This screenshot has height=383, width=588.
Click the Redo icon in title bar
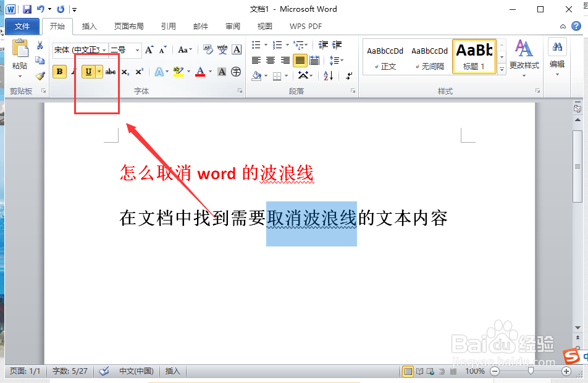[61, 9]
